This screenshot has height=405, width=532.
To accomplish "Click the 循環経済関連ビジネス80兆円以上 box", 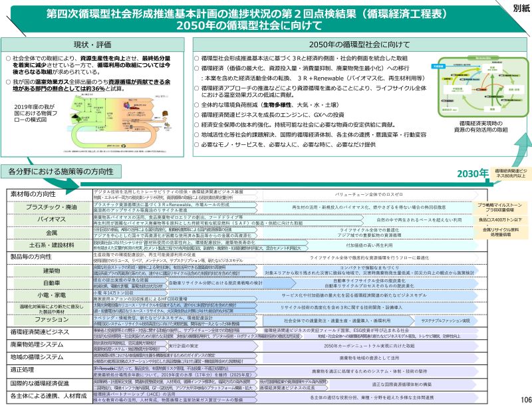I will click(x=511, y=174).
